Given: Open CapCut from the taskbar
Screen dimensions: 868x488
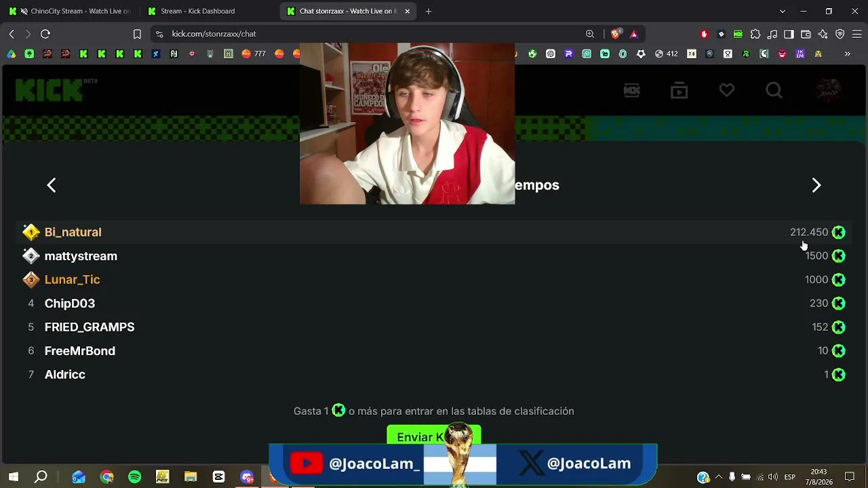Looking at the screenshot, I should pyautogui.click(x=218, y=477).
